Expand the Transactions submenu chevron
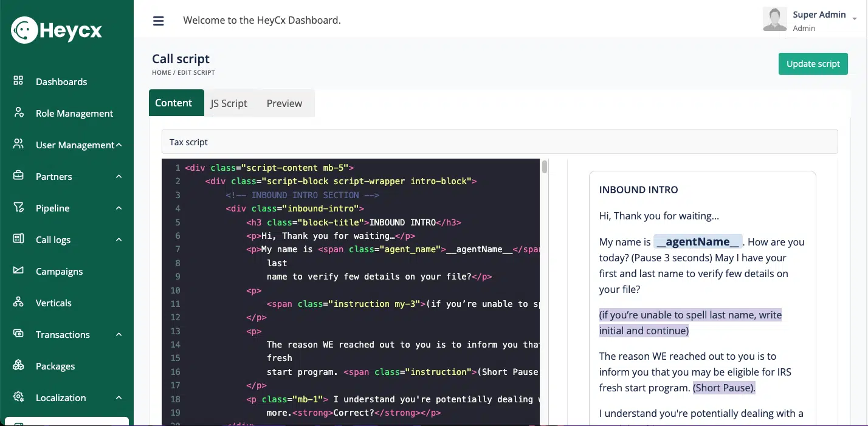Viewport: 868px width, 426px height. point(119,334)
